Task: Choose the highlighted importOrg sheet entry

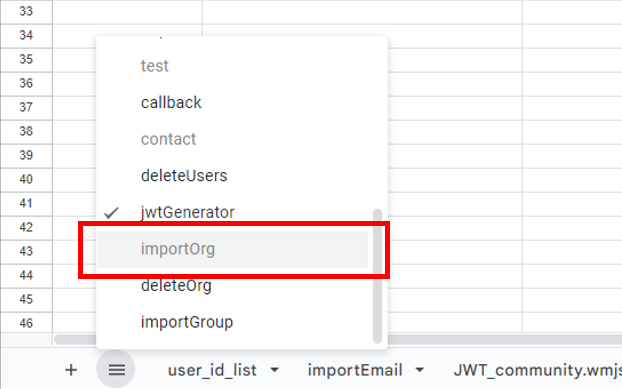Action: [233, 249]
